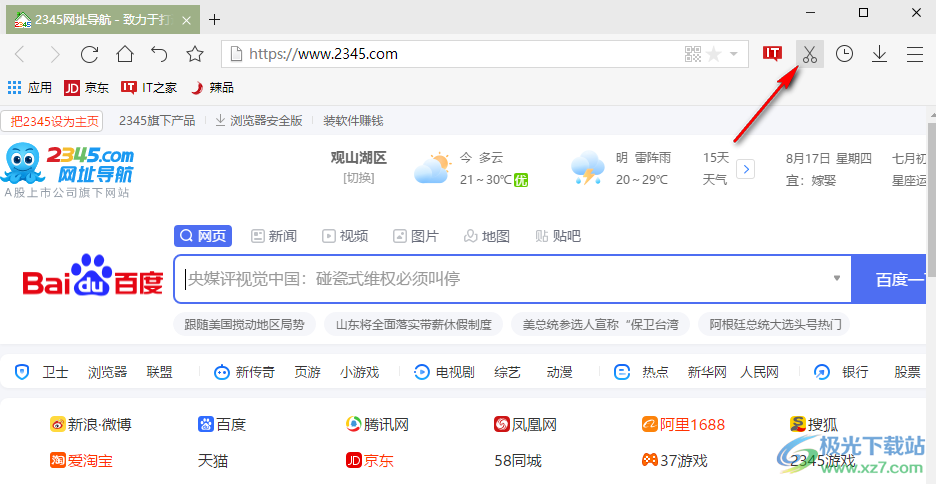Click the IT extension icon in toolbar
The width and height of the screenshot is (936, 484).
(772, 54)
